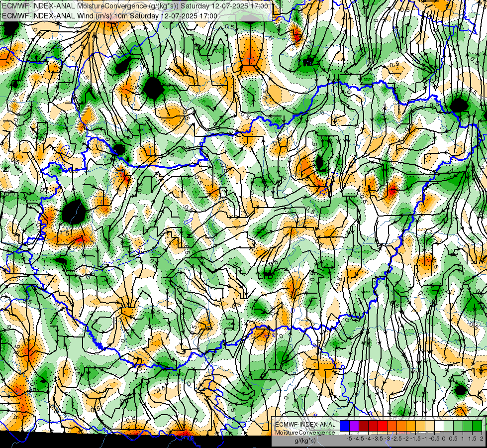Click the "Wind (m/s) 10m" title line
This screenshot has height=448, width=487.
[x=109, y=16]
